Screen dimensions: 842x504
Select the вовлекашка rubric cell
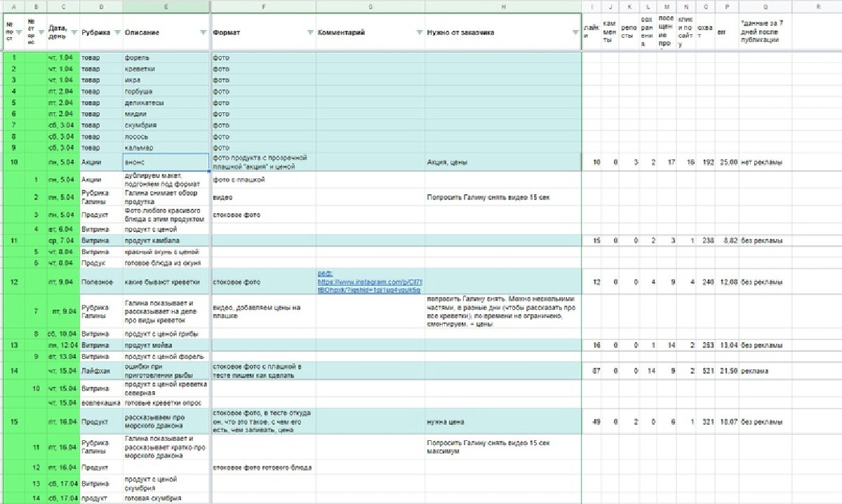point(101,403)
